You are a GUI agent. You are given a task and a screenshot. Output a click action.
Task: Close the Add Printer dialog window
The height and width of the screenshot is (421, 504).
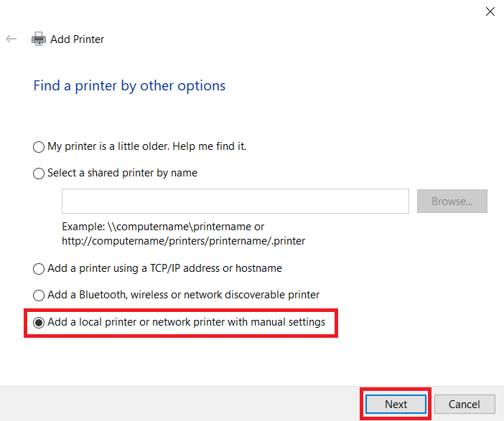coord(490,11)
